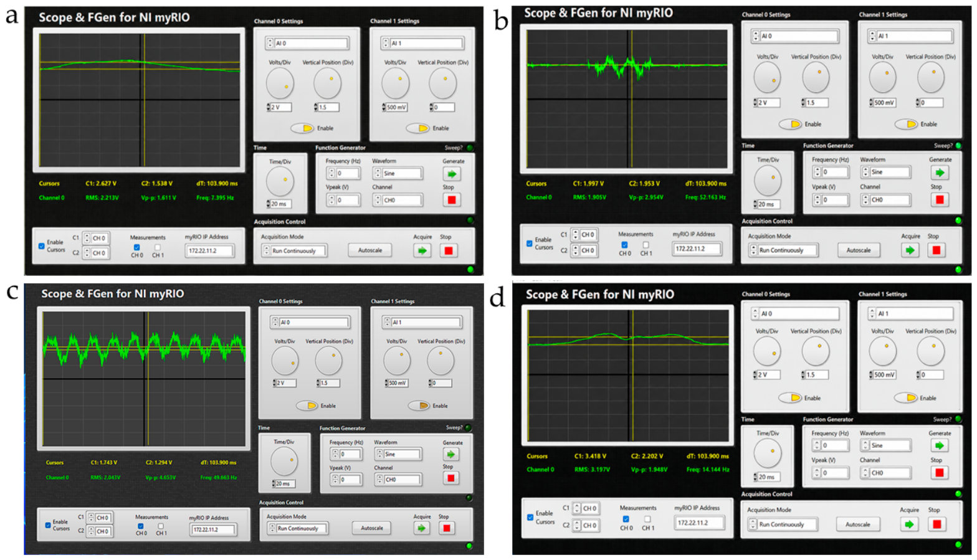The image size is (977, 560).
Task: Open Run Continuously mode dropdown in panel d
Action: pos(783,524)
